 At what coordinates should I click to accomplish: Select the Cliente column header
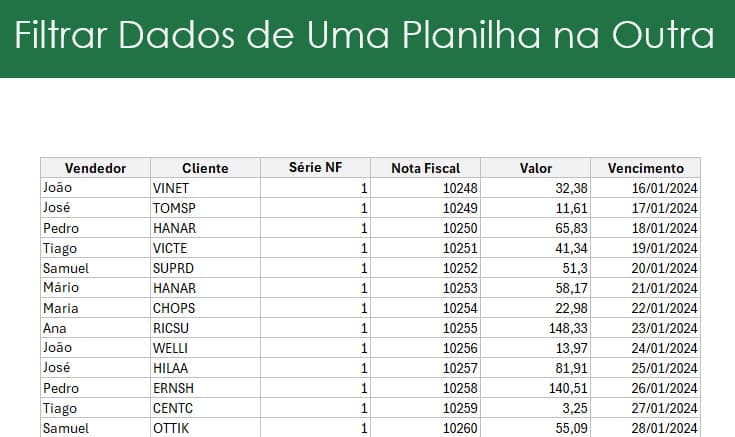[x=205, y=168]
